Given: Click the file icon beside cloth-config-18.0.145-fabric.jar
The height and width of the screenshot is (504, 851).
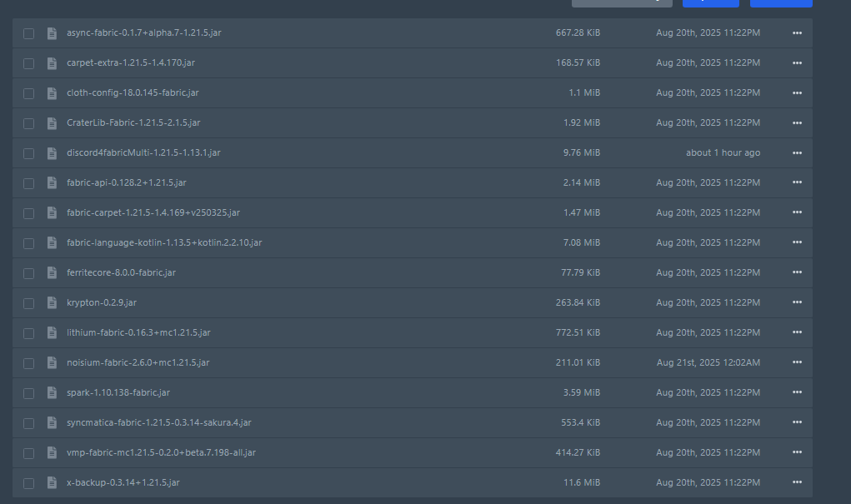Looking at the screenshot, I should (52, 93).
